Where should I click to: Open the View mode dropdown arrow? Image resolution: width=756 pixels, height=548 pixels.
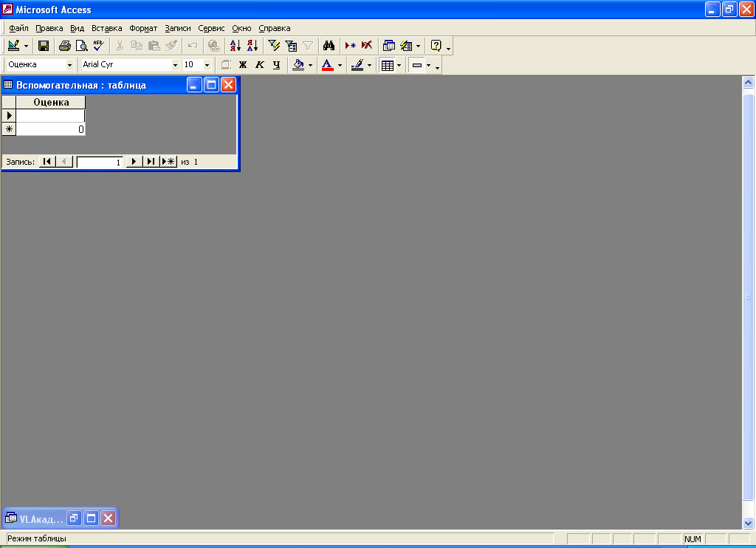point(26,47)
